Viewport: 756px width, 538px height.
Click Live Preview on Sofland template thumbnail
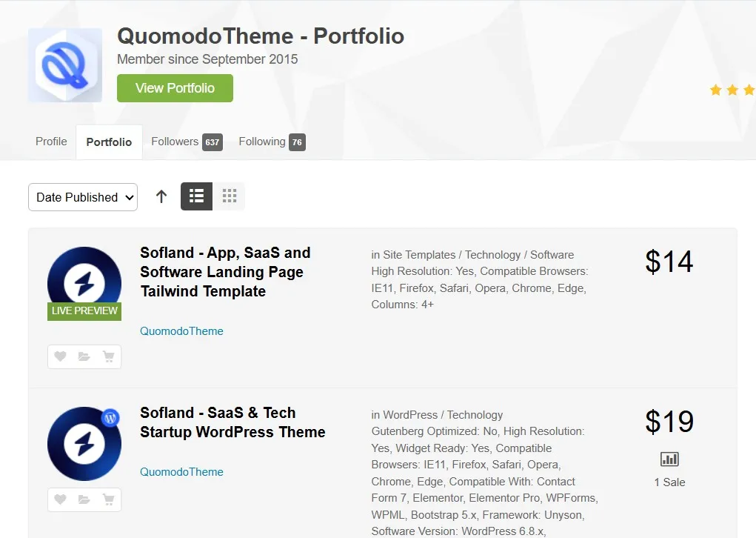pos(84,310)
